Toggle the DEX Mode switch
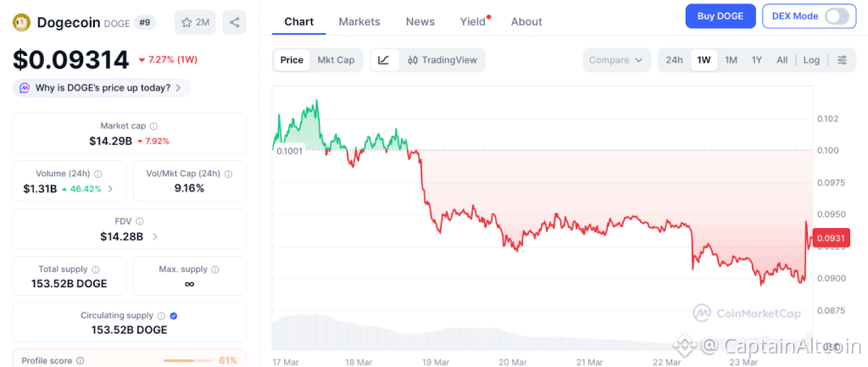Screen dimensions: 868x367 tap(835, 16)
